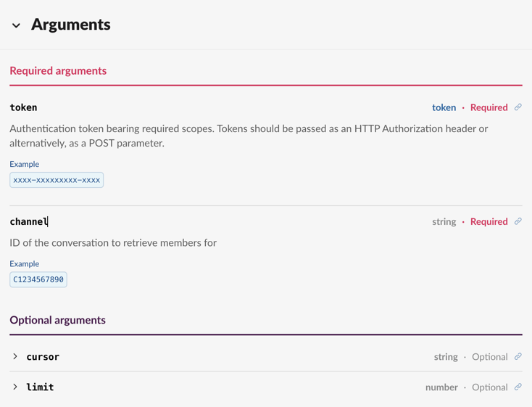532x407 pixels.
Task: Click the token argument name
Action: (23, 107)
